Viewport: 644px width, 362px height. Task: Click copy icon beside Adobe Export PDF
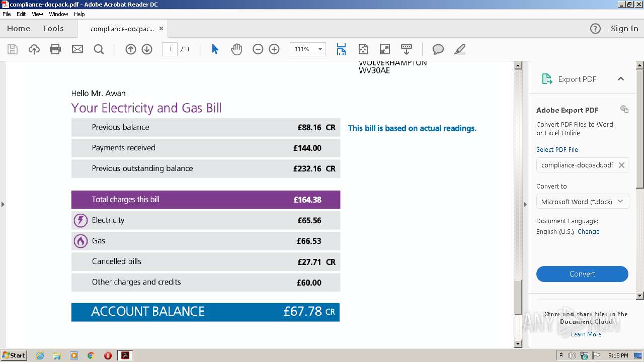coord(624,109)
